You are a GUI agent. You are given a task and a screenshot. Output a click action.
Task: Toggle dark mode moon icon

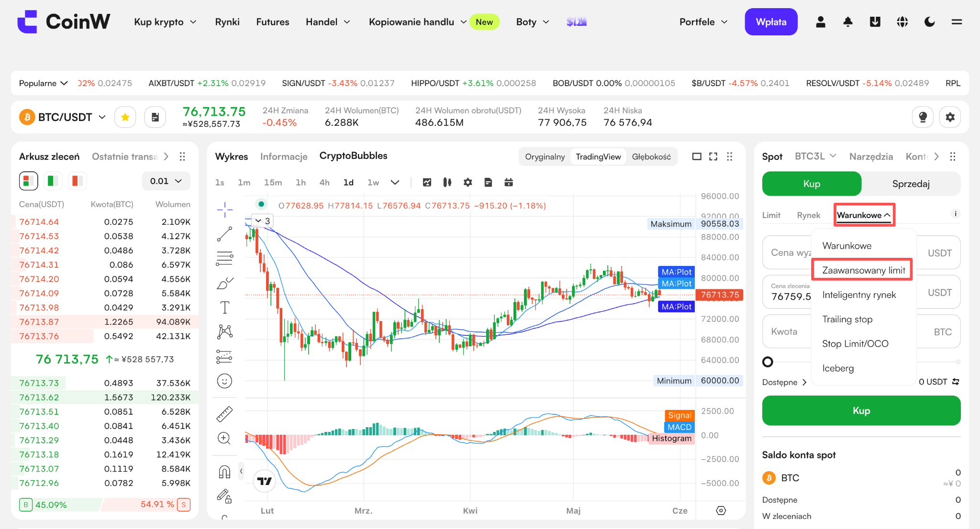(x=929, y=22)
